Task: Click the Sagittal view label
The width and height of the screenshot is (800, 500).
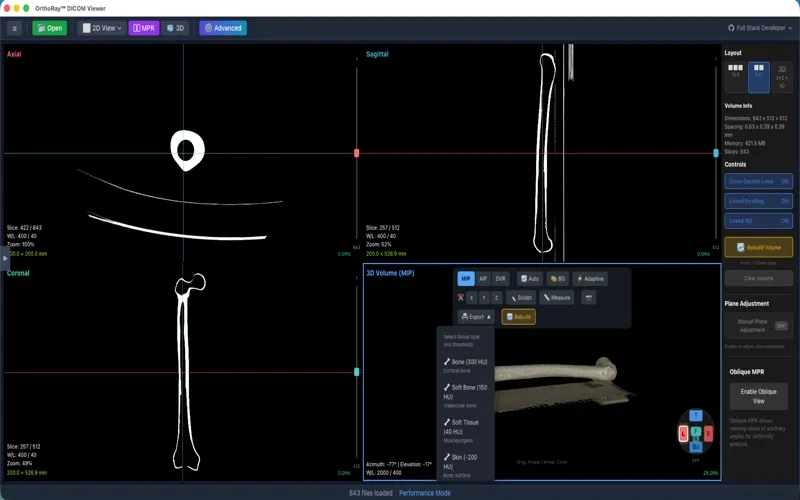Action: tap(377, 54)
